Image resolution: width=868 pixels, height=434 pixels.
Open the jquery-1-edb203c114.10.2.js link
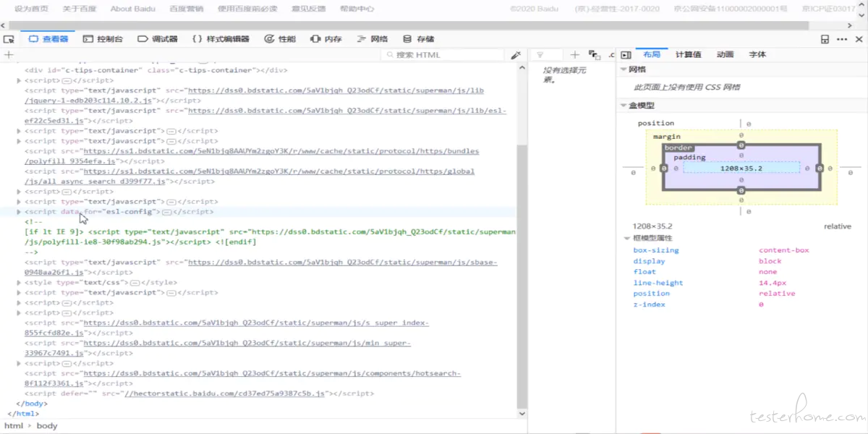(254, 95)
